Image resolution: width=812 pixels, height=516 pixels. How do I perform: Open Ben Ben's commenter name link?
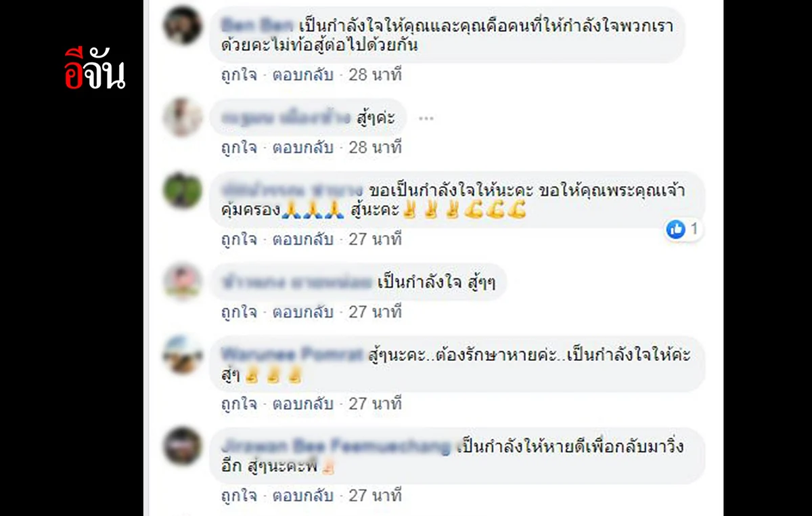tap(257, 26)
